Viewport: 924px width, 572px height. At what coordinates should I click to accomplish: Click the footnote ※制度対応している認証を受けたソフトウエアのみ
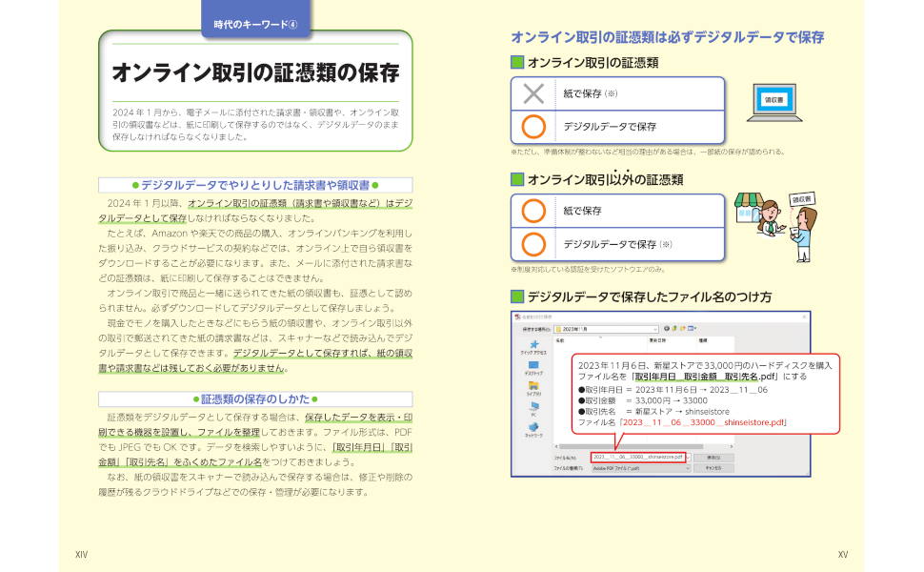pos(588,269)
